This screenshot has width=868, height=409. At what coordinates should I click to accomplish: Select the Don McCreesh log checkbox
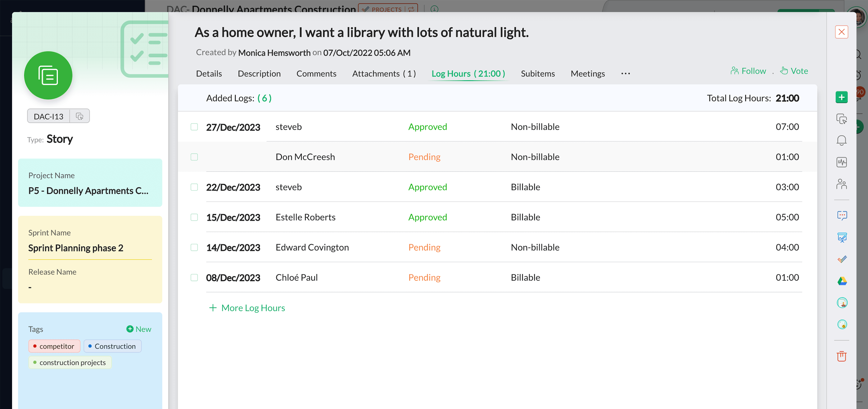(194, 157)
